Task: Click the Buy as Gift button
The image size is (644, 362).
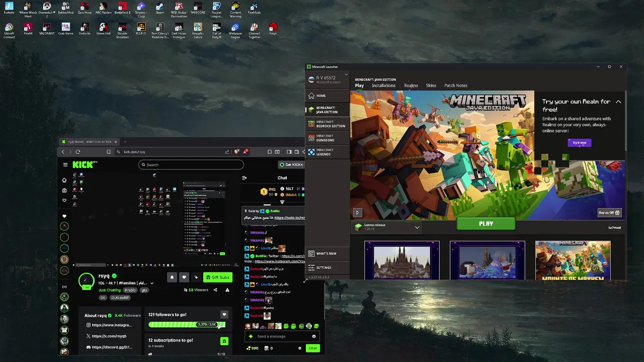Action: [x=609, y=213]
